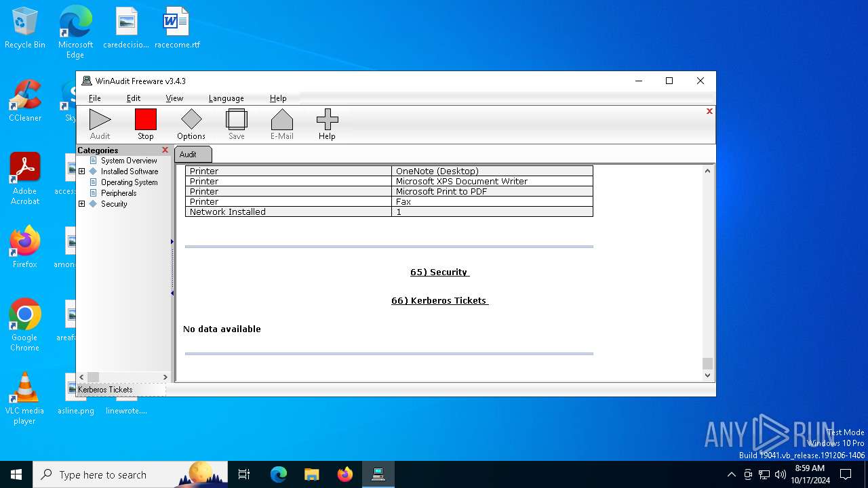The width and height of the screenshot is (868, 488).
Task: Open the Windows Start menu
Action: [16, 474]
